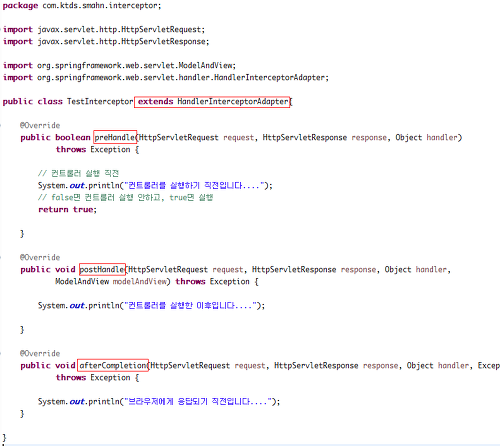Click HttpServletResponse response parameter in postHandle
The image size is (500, 446).
pos(314,269)
